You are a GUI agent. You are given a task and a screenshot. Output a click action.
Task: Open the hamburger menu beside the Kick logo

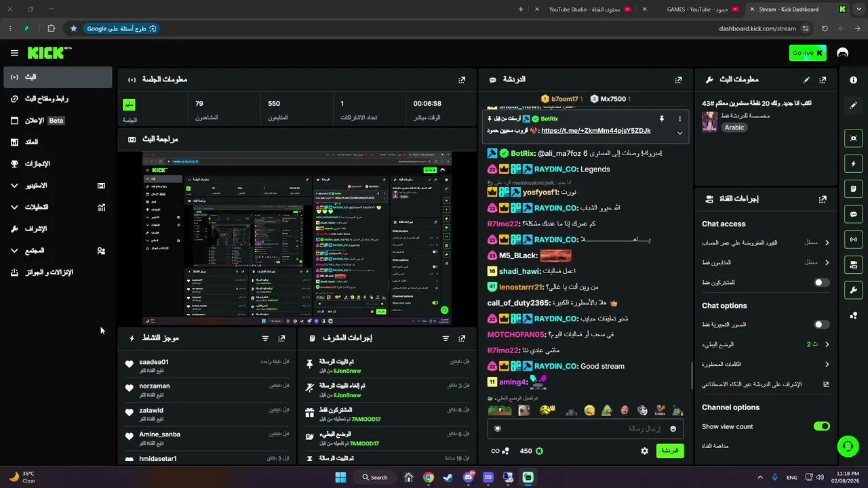pos(14,53)
